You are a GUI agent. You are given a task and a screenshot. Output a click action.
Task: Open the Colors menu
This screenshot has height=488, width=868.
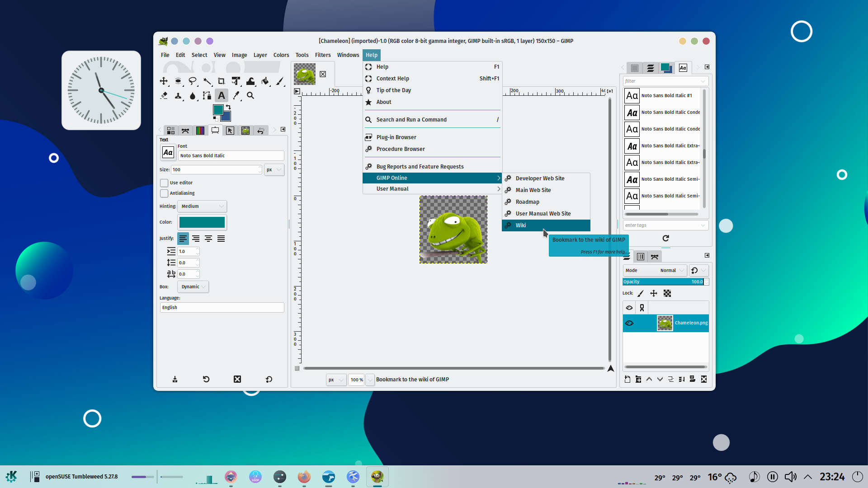pos(281,55)
